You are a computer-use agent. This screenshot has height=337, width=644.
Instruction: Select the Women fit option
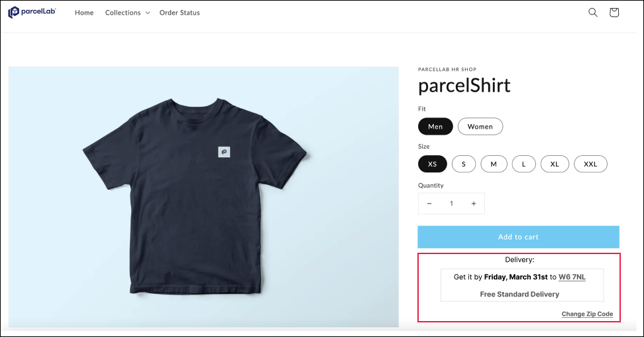click(x=480, y=126)
